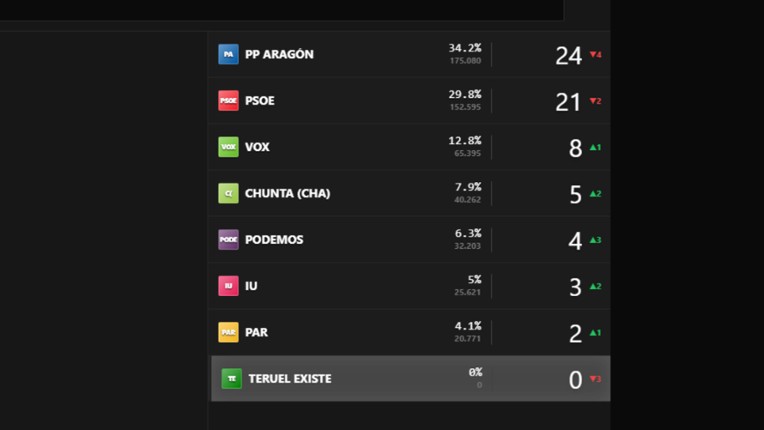
Task: Open the PP ARAGÓN party name
Action: (x=279, y=54)
